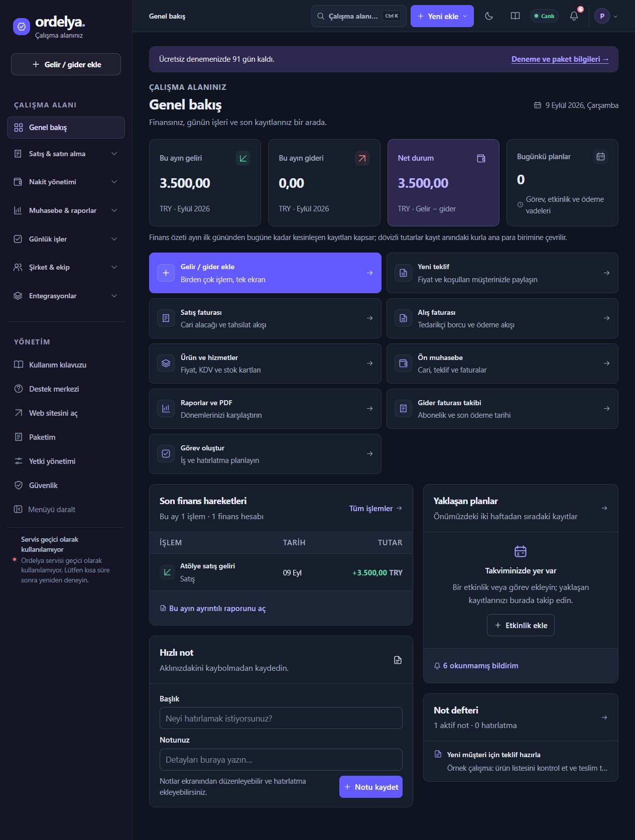
Task: Open Not defteri via its arrow icon
Action: click(x=604, y=717)
